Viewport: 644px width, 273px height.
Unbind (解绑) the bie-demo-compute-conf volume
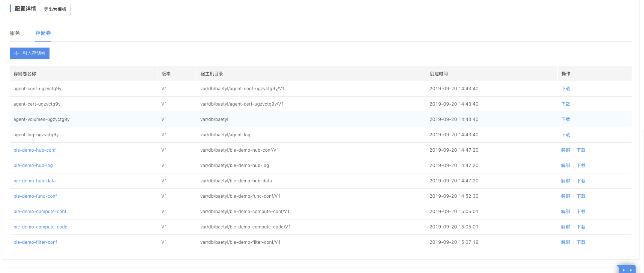pos(566,212)
